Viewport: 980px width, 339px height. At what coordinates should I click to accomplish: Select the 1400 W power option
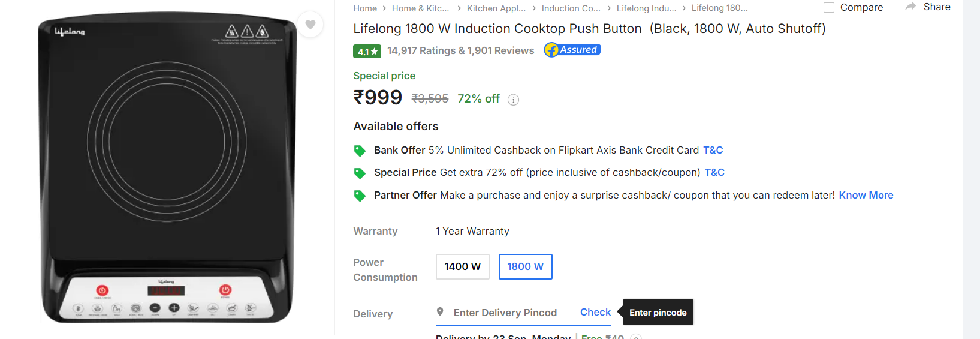pyautogui.click(x=463, y=266)
